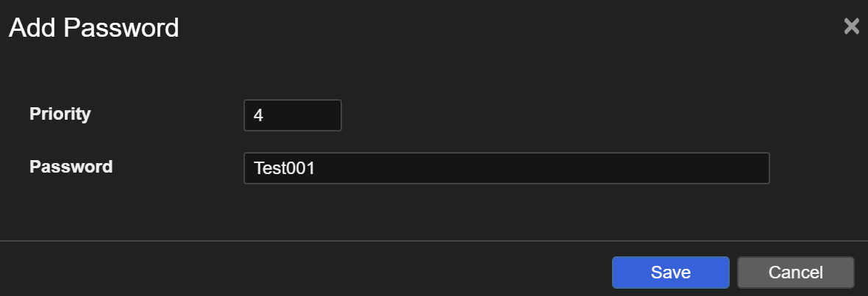868x296 pixels.
Task: Select the Password text box containing Test001
Action: 506,168
